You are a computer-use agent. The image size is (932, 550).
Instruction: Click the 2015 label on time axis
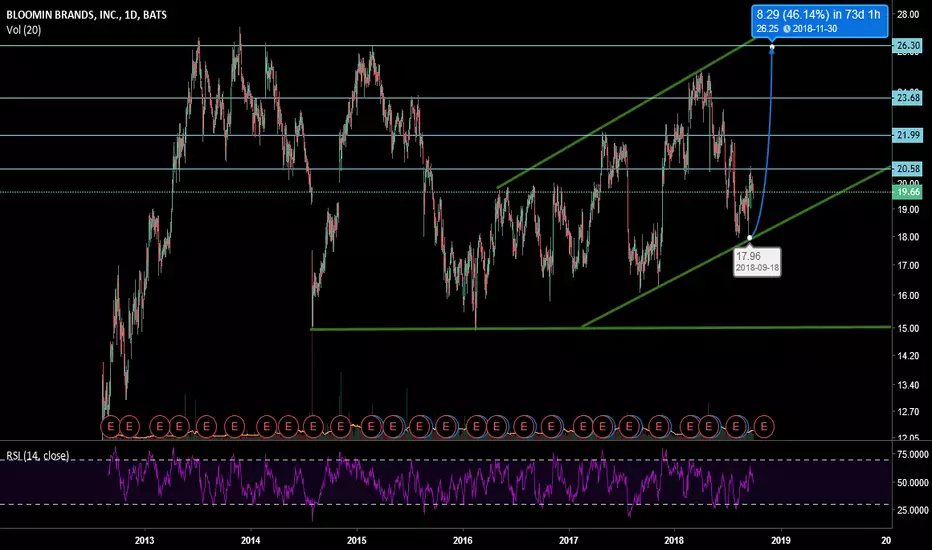tap(357, 540)
